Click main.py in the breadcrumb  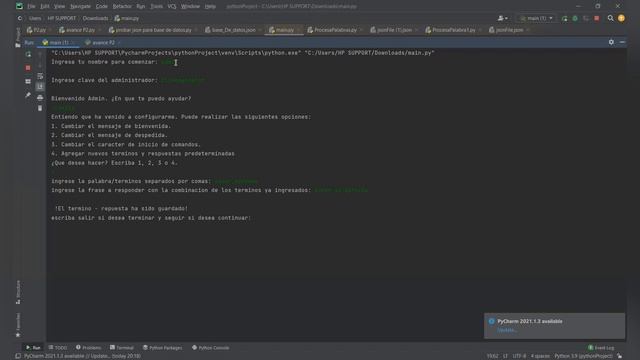(127, 18)
